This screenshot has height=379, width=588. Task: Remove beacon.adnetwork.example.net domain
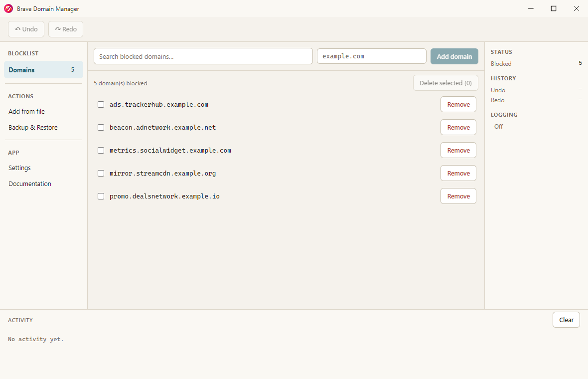(458, 127)
